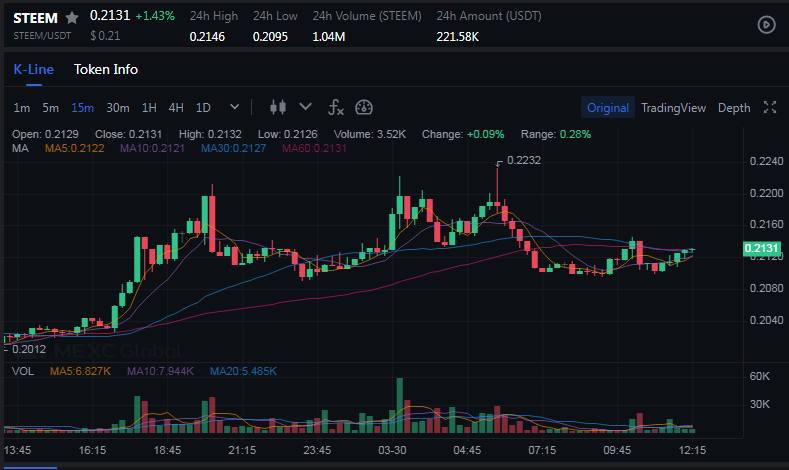
Task: Click the Volume: 3.52K readout
Action: click(x=369, y=134)
